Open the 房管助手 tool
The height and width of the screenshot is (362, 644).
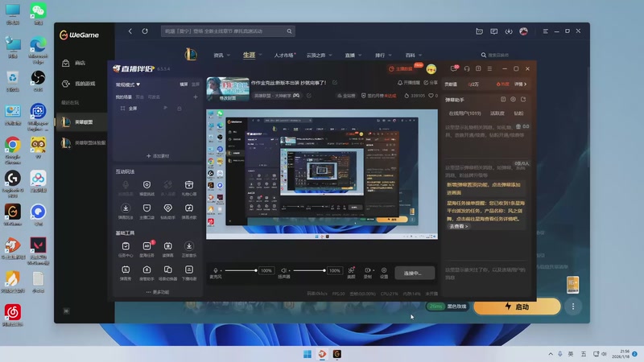coord(147,272)
